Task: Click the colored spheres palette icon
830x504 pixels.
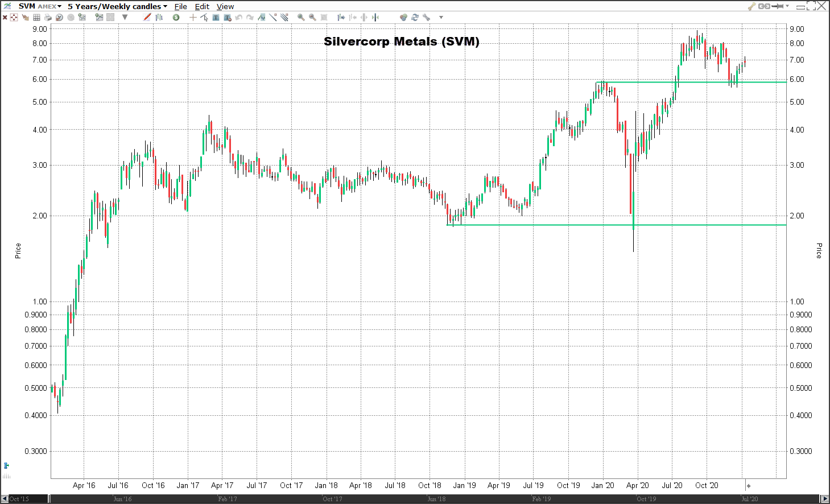Action: (x=403, y=17)
